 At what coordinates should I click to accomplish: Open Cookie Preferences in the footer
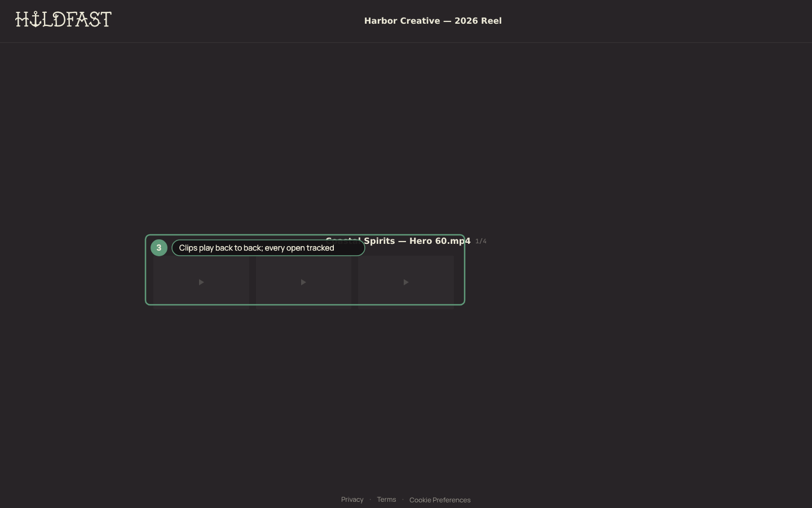(440, 500)
